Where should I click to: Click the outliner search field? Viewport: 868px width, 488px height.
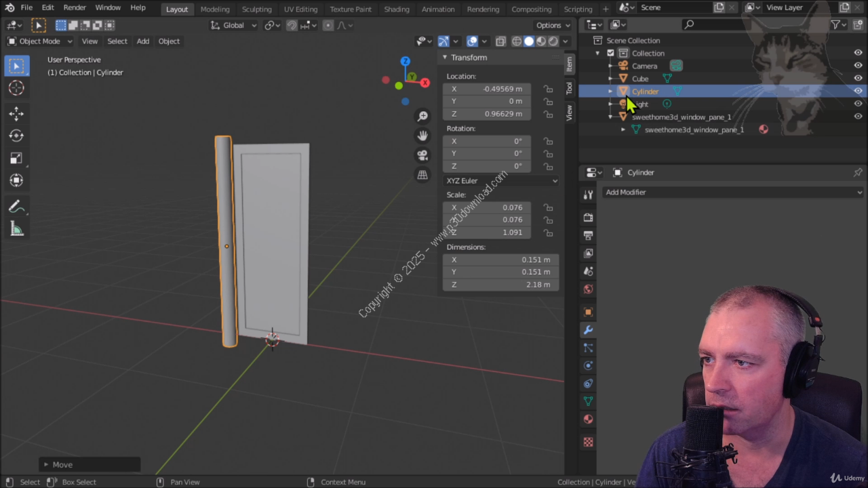tap(749, 24)
